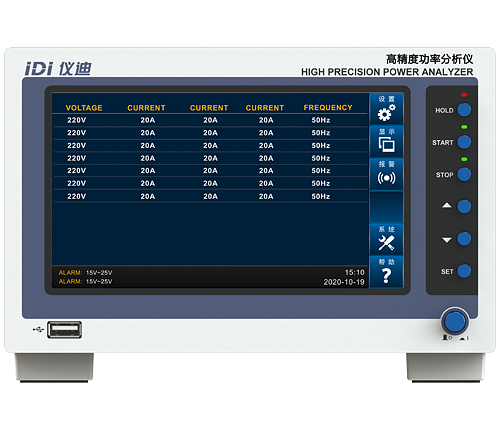Click the down arrow round button
This screenshot has height=430, width=500.
(464, 239)
